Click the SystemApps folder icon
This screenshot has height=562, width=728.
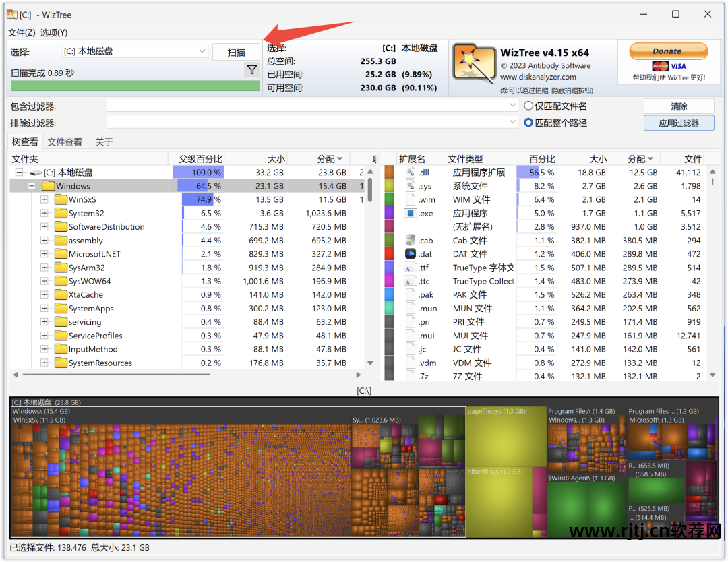61,308
